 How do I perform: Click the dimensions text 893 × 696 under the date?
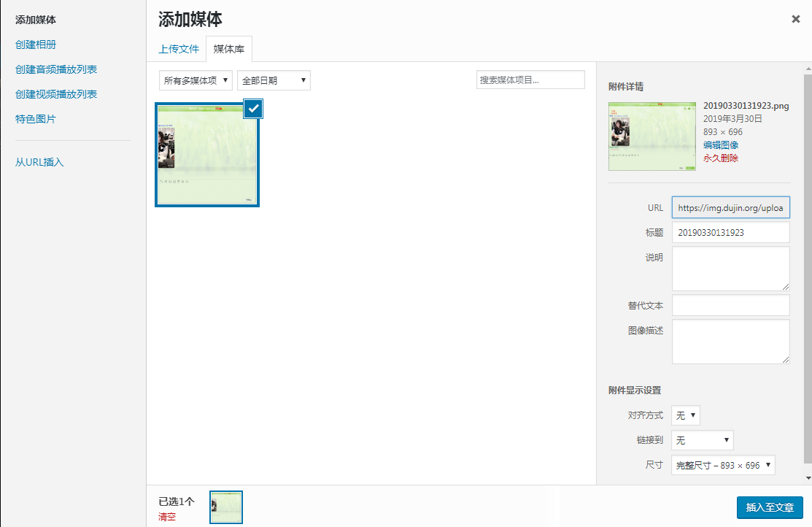(723, 132)
